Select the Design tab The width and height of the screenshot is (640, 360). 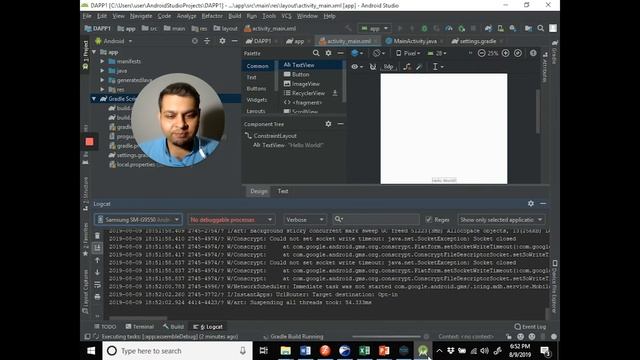tap(259, 191)
